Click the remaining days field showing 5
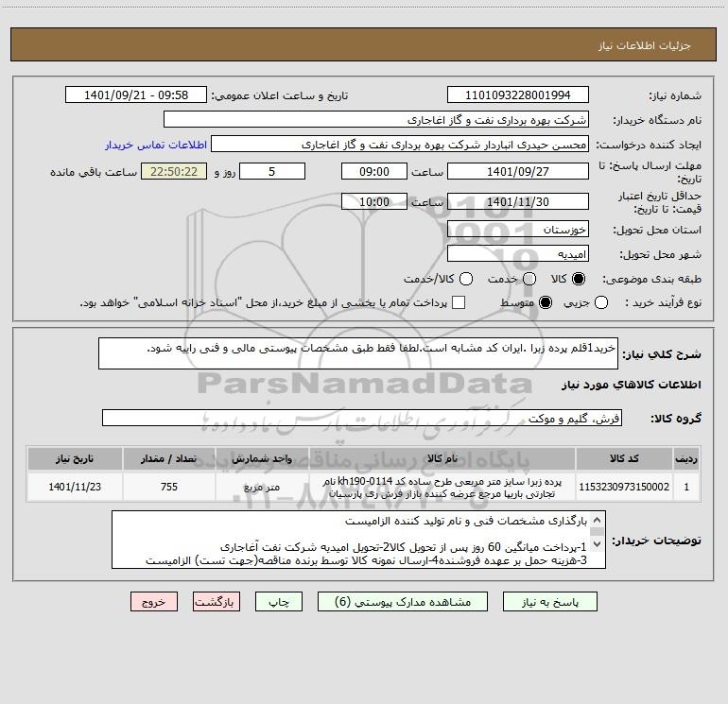Screen dimensions: 728x704 pyautogui.click(x=272, y=171)
